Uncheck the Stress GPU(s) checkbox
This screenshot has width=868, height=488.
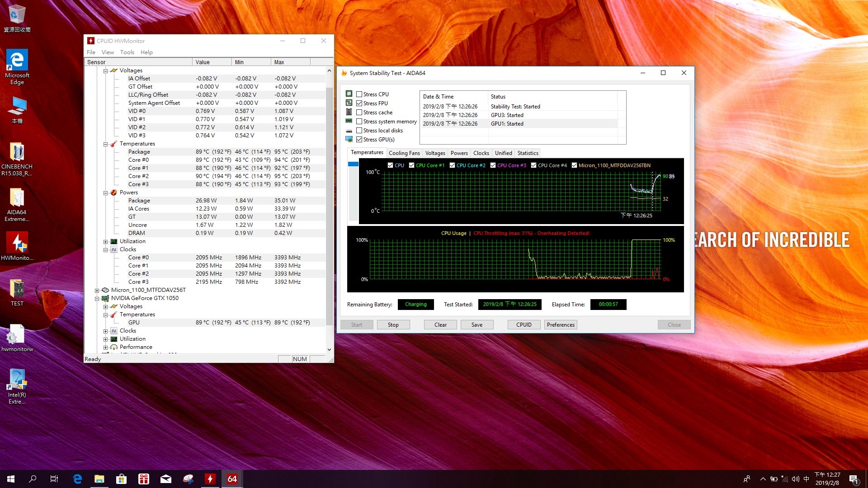tap(359, 140)
